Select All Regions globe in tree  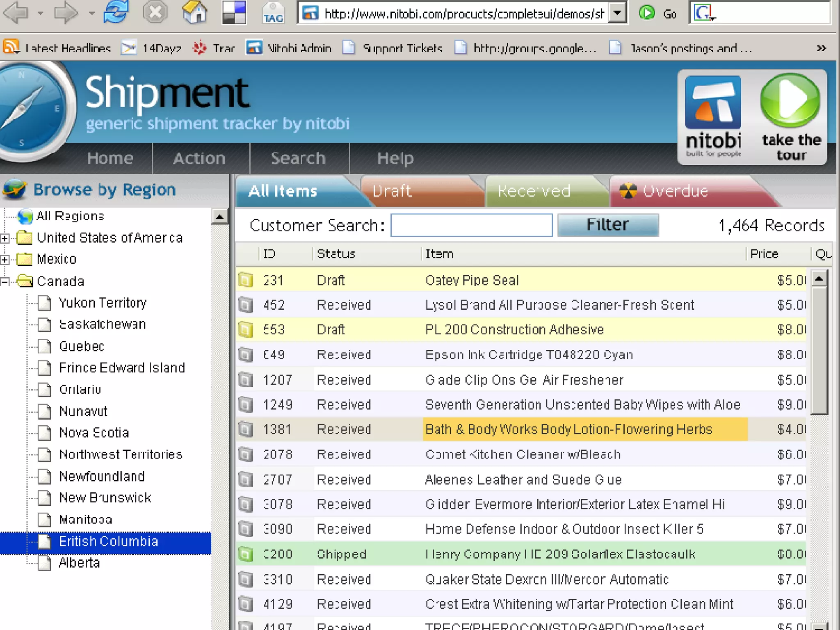(x=25, y=216)
